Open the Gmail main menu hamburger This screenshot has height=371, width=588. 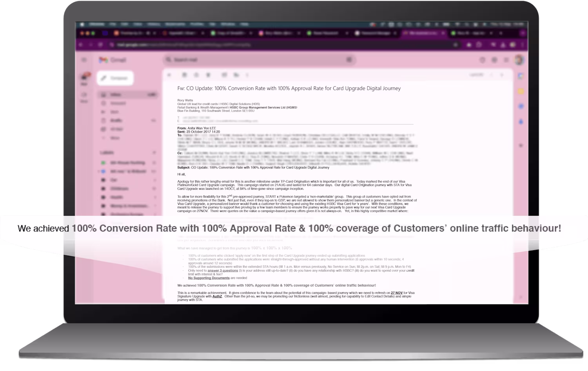point(84,60)
